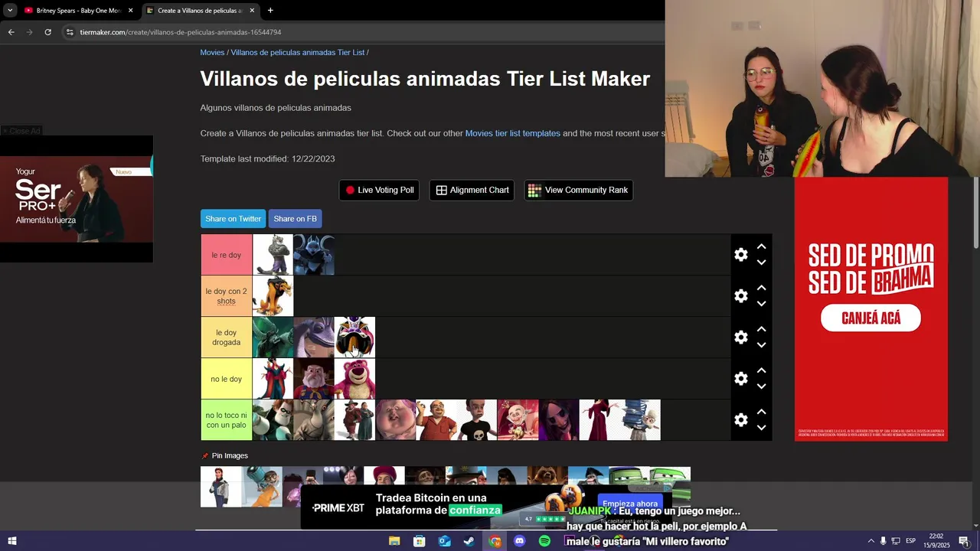This screenshot has height=551, width=980.
Task: Close the tiermaker tab
Action: (252, 11)
